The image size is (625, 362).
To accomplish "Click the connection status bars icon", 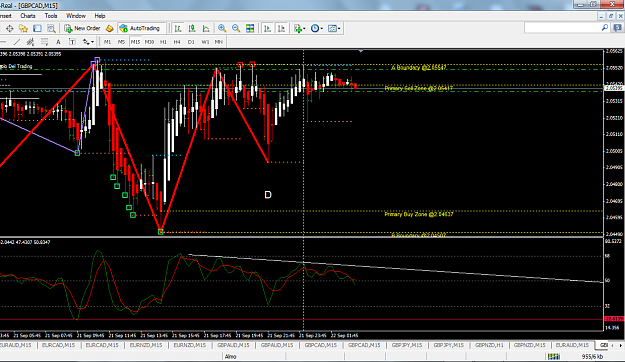I will [553, 356].
